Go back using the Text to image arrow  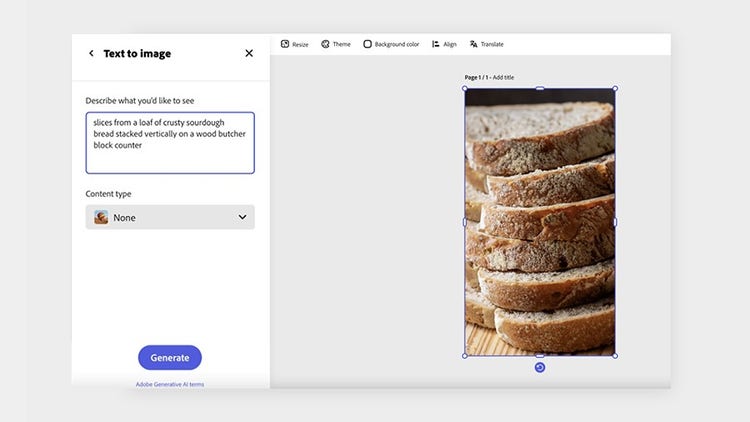coord(91,53)
